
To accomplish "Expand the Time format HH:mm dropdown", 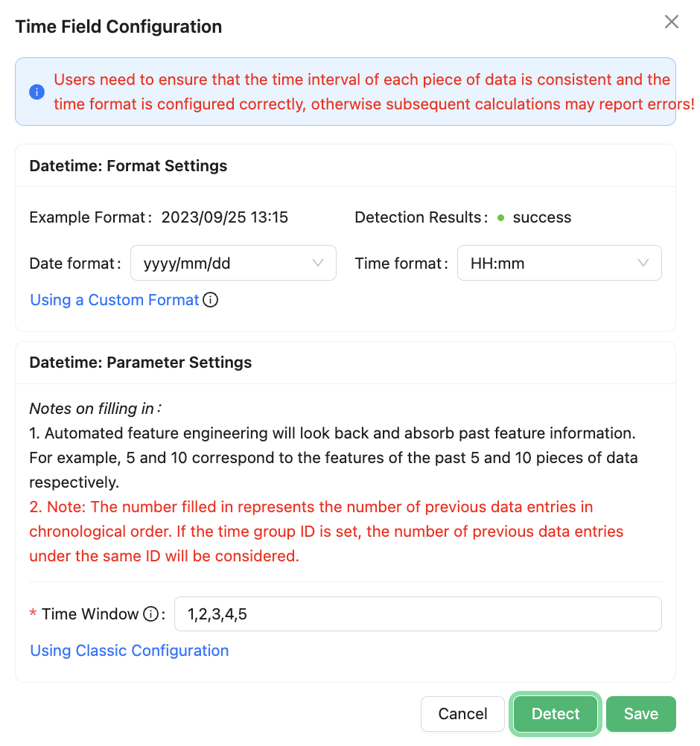I will pos(559,263).
